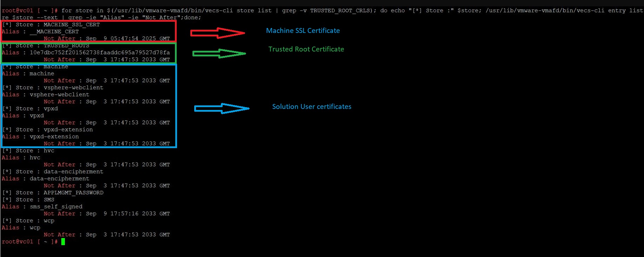Click the '__MACHINE_CERT' alias text
This screenshot has width=644, height=257.
[x=54, y=32]
